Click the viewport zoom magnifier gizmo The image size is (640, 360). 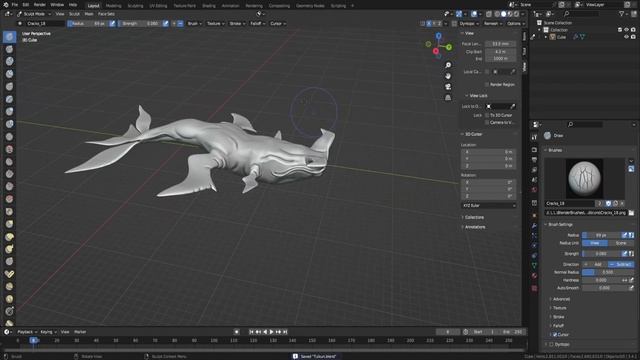[x=448, y=65]
